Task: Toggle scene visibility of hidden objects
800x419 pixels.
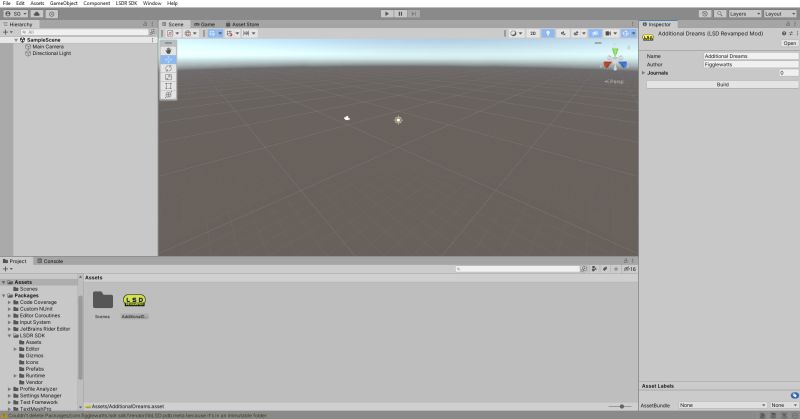Action: click(595, 33)
